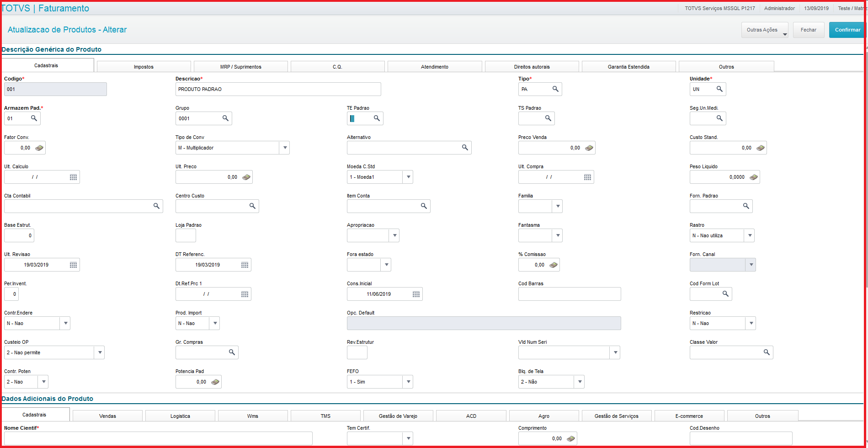
Task: Open lookup search for Cta Contabil
Action: [x=156, y=206]
